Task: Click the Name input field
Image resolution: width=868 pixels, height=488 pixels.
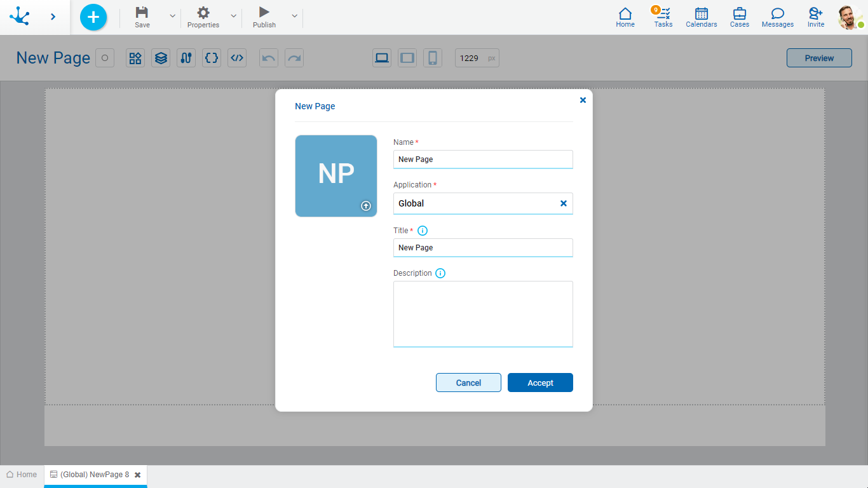Action: pos(483,159)
